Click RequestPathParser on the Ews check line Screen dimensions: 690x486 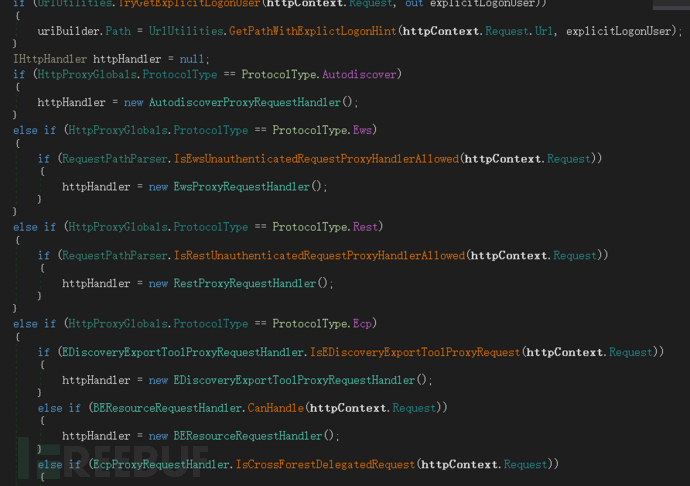point(114,159)
